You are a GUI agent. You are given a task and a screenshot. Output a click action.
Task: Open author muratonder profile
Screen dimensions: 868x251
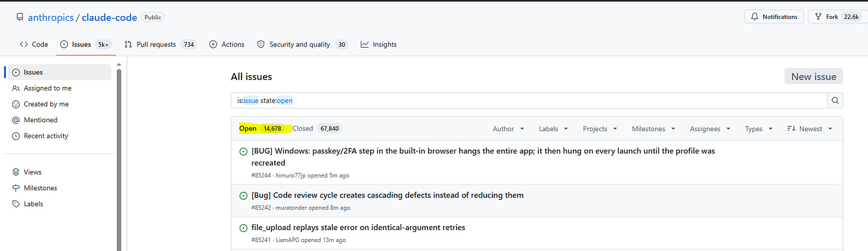coord(292,208)
